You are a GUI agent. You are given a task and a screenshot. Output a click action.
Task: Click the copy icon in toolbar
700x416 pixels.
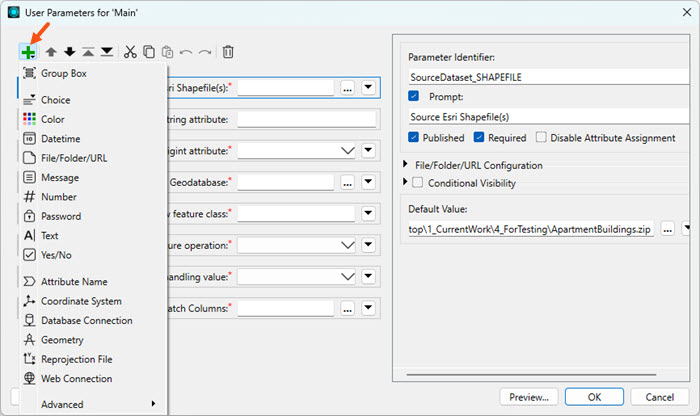coord(149,51)
